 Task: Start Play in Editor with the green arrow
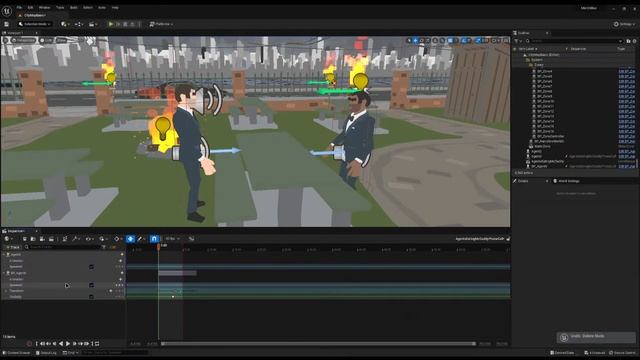click(111, 24)
